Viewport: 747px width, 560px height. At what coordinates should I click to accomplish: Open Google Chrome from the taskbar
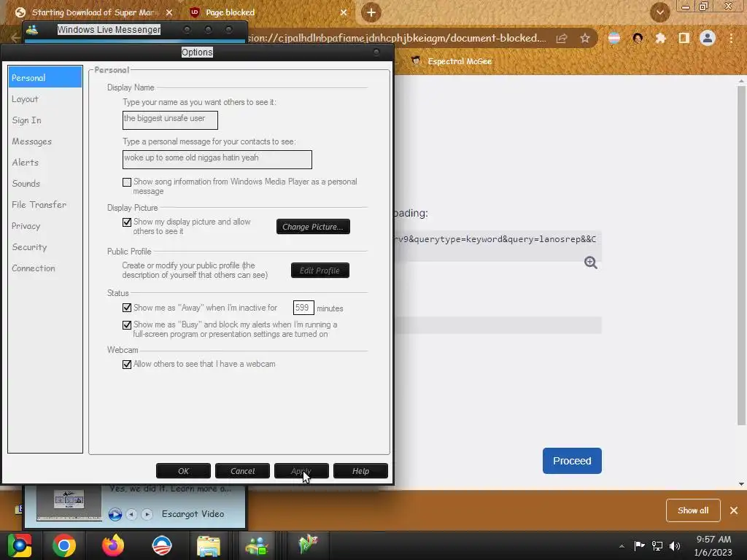point(64,545)
